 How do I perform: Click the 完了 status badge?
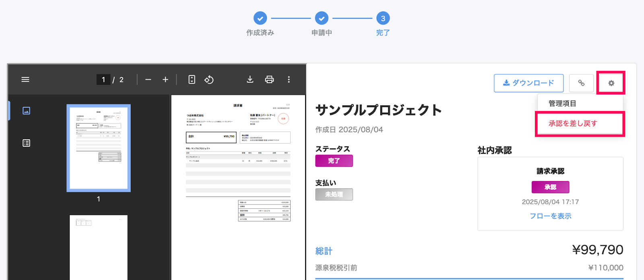click(334, 161)
